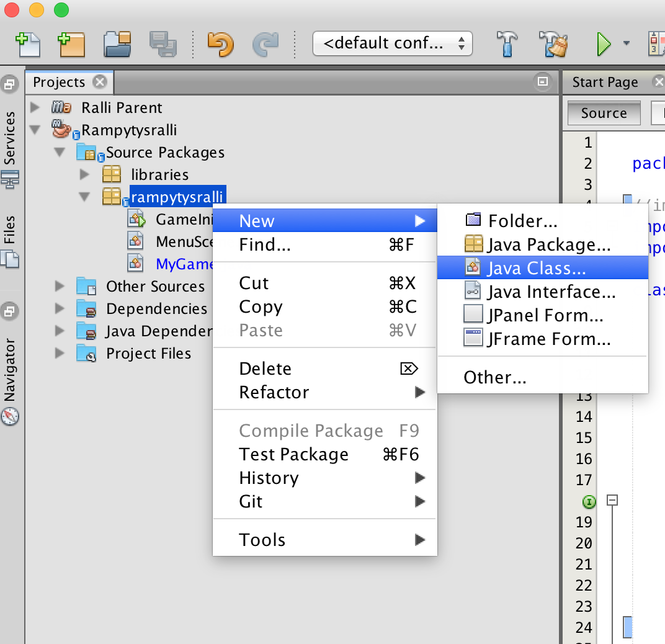This screenshot has height=644, width=665.
Task: Open the default config dropdown
Action: [392, 43]
